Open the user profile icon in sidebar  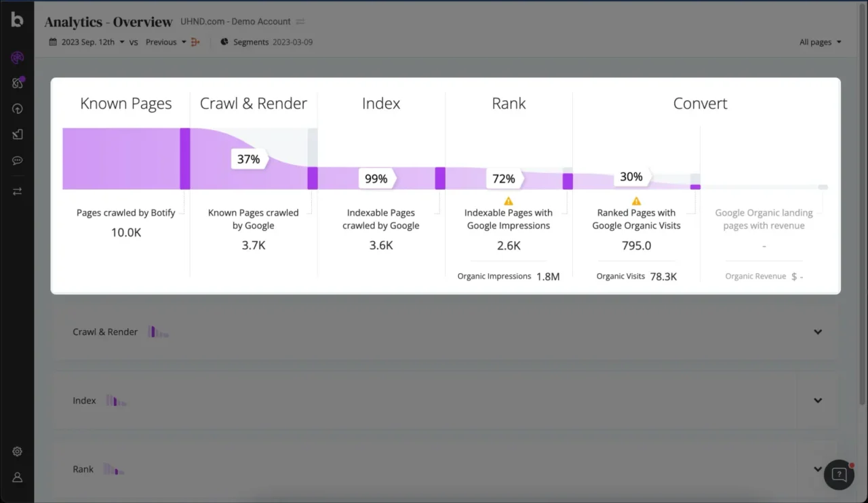(17, 477)
